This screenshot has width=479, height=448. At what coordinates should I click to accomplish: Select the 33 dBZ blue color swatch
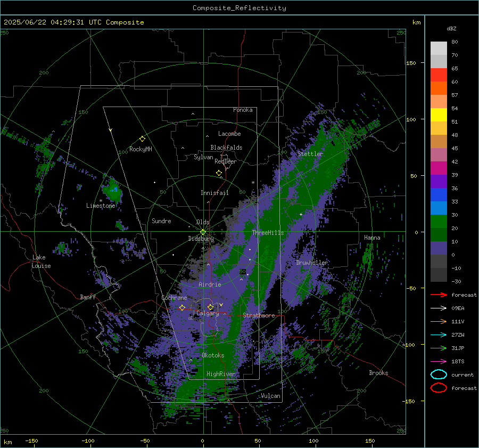click(x=439, y=195)
